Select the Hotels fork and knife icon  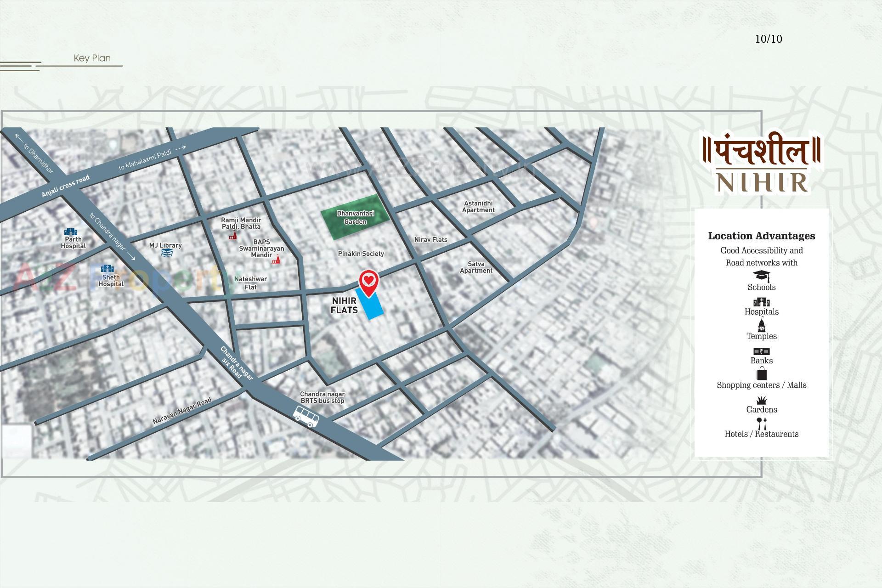click(762, 424)
